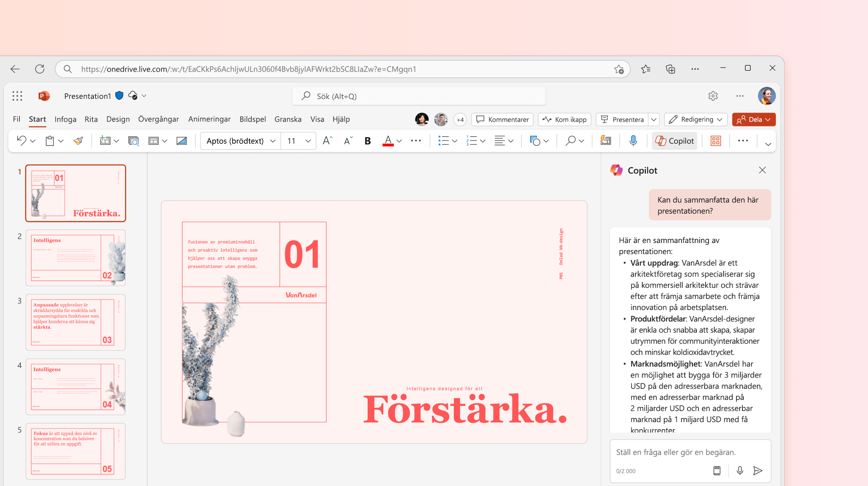Click the Find magnifier icon in ribbon

click(570, 141)
